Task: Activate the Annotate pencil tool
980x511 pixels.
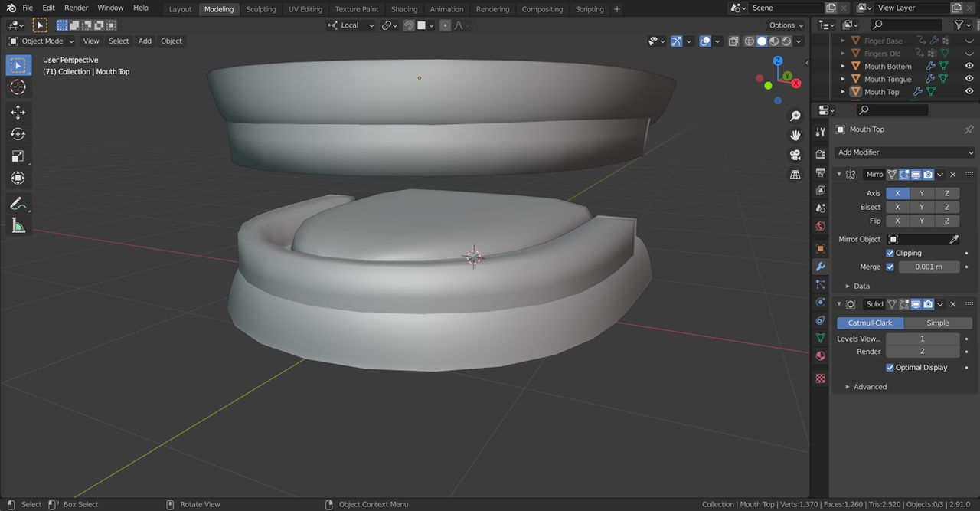Action: point(18,204)
